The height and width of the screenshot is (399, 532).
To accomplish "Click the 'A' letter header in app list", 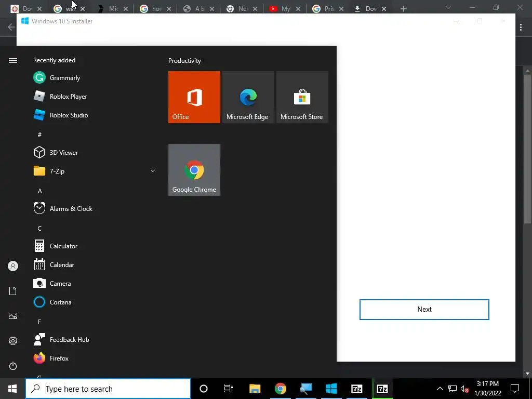I will (x=39, y=191).
